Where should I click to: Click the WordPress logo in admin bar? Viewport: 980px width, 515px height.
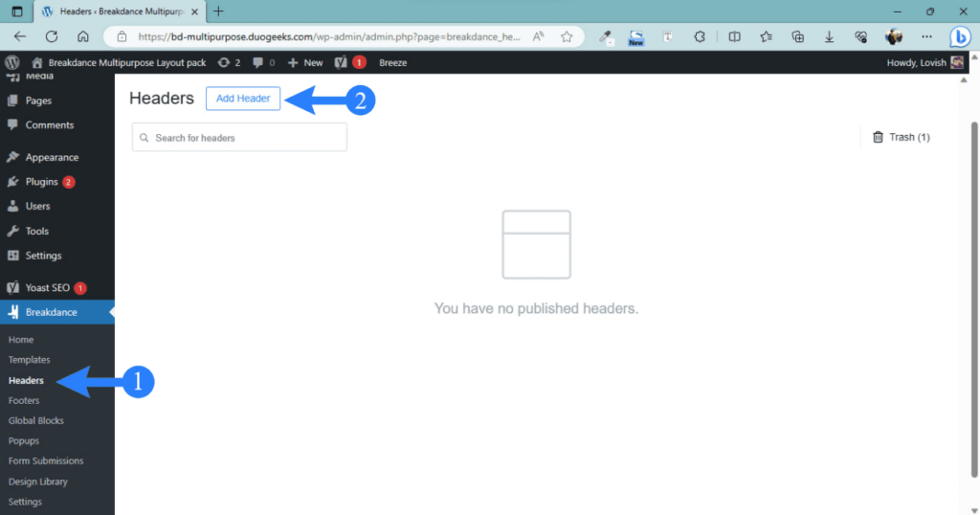click(x=11, y=62)
